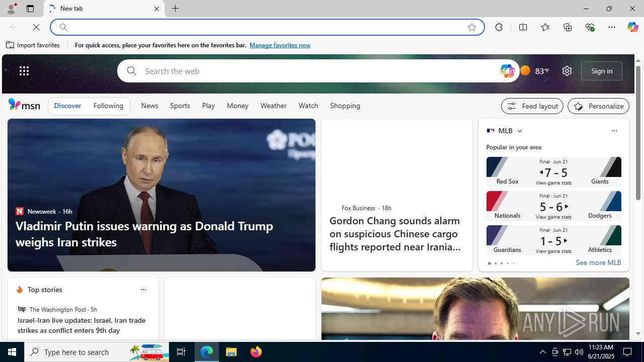644x362 pixels.
Task: Open Task View on taskbar
Action: 181,352
